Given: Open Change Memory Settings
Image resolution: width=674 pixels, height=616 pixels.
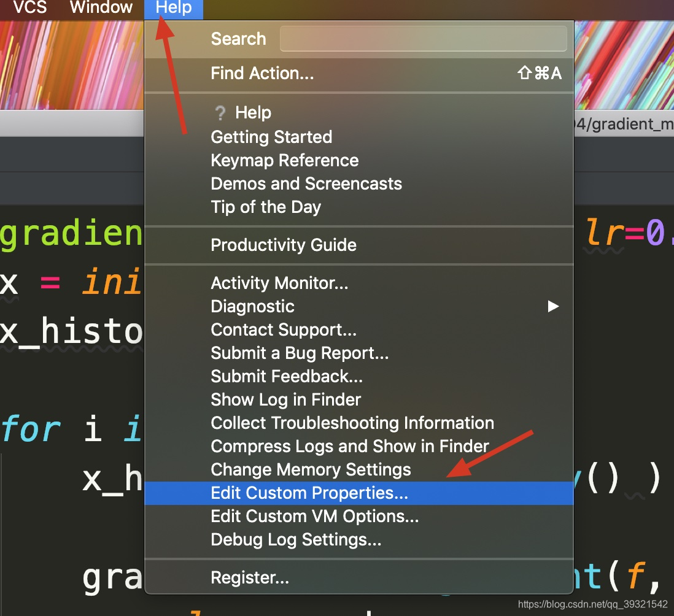Looking at the screenshot, I should (x=311, y=469).
